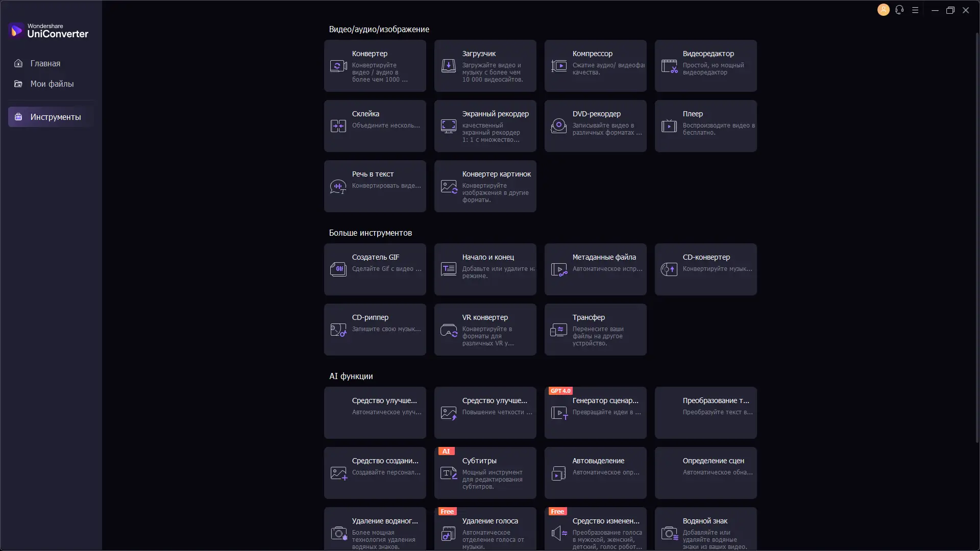The image size is (980, 551).
Task: Click the VR конвертер headset icon
Action: pos(448,331)
